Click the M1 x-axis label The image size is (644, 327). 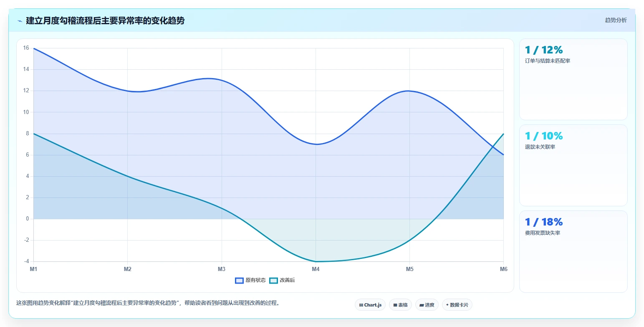[33, 269]
